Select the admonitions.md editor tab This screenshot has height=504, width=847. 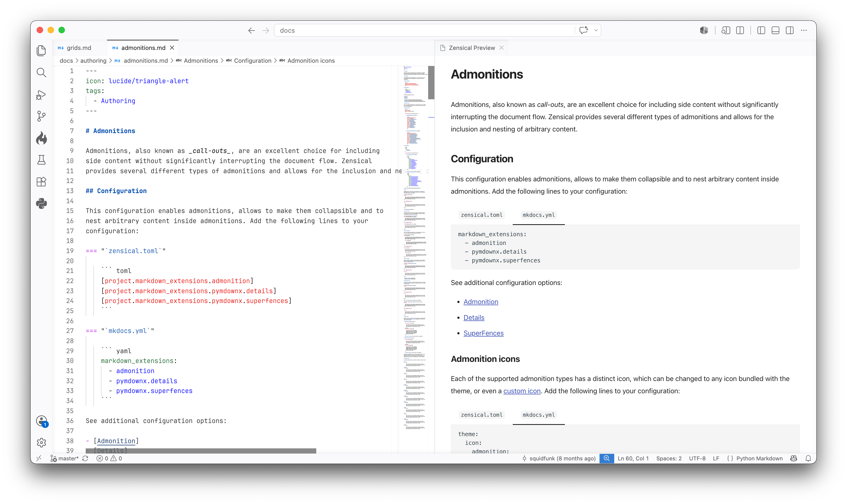pos(143,48)
